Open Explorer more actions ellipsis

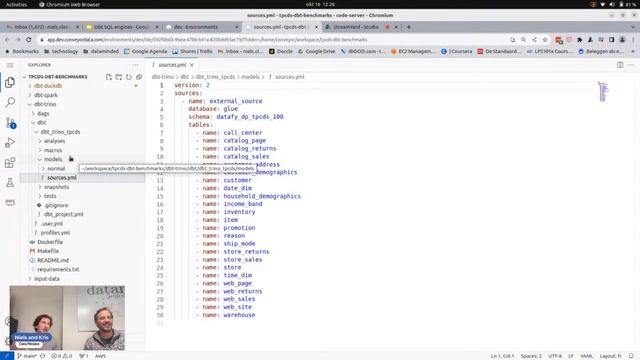tap(135, 65)
